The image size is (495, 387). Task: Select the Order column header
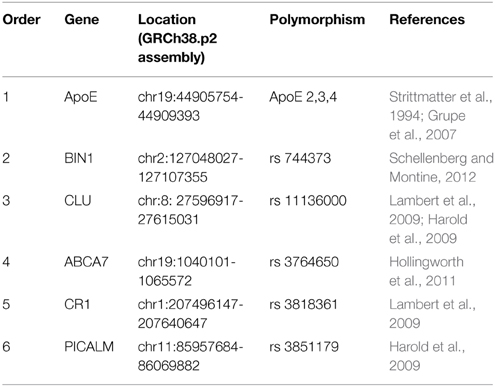21,19
